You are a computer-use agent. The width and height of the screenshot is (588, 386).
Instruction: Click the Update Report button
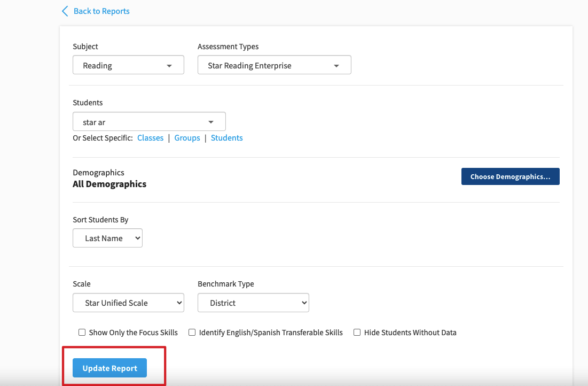click(109, 368)
